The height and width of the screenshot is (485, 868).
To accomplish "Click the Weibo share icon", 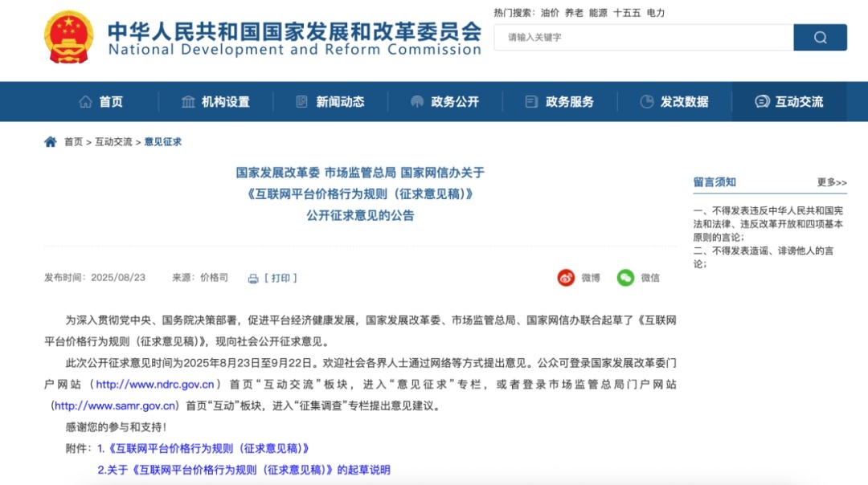I will (567, 278).
